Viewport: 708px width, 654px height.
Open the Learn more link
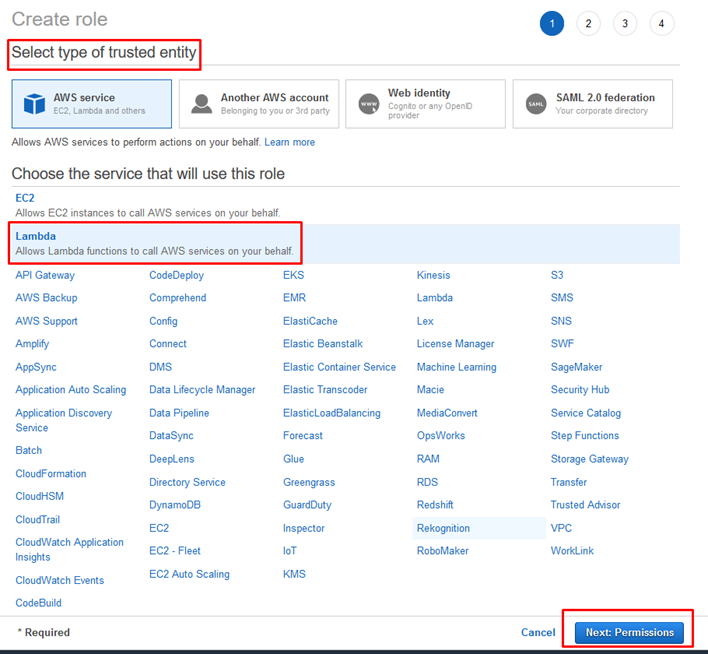289,142
